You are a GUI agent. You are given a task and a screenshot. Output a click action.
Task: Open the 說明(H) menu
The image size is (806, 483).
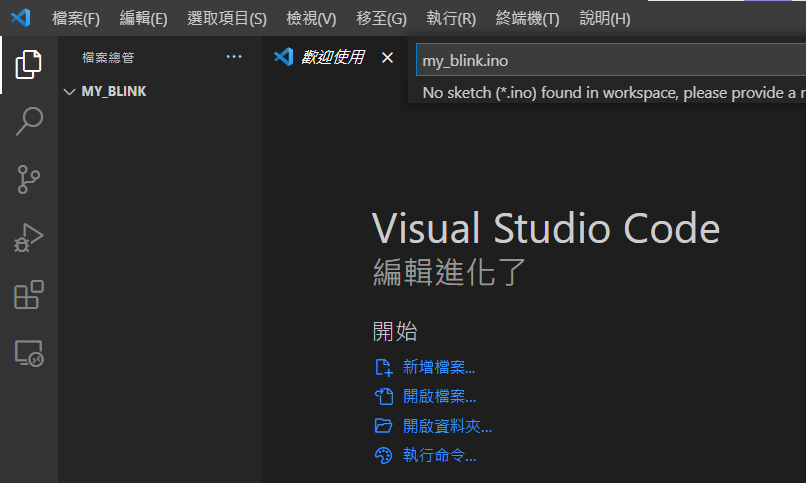[x=605, y=18]
